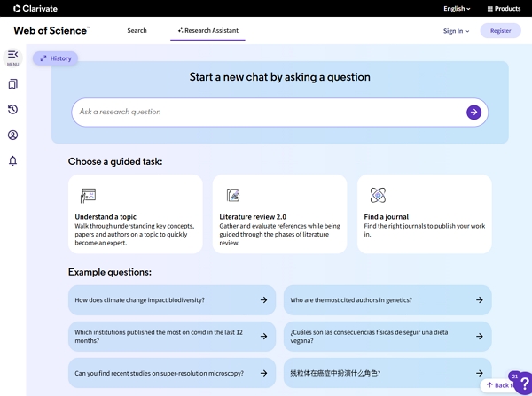Click the arrow on the climate change biodiversity question
Viewport: 532px width, 396px height.
pyautogui.click(x=263, y=299)
